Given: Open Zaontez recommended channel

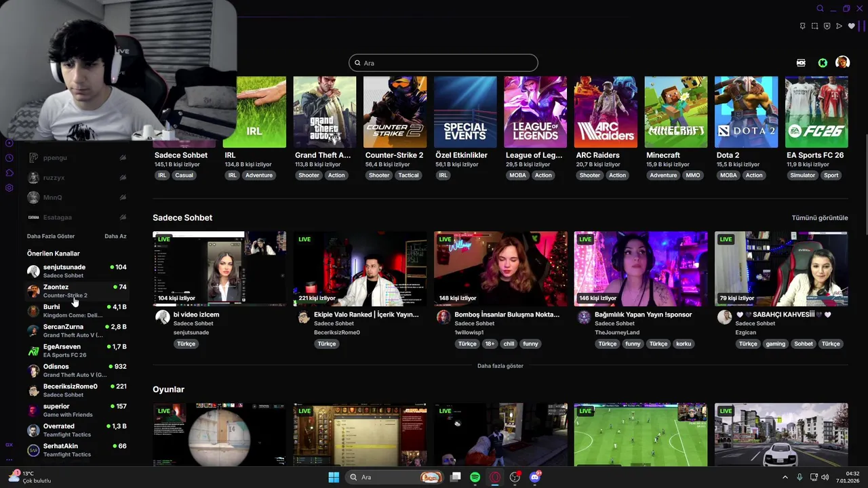Looking at the screenshot, I should tap(77, 291).
